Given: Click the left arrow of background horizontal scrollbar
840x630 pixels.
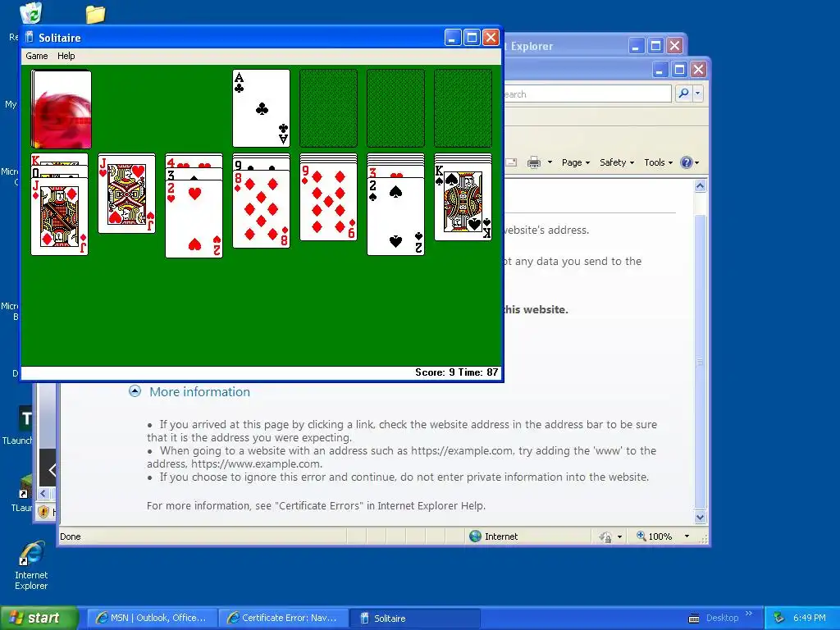Looking at the screenshot, I should coord(44,493).
